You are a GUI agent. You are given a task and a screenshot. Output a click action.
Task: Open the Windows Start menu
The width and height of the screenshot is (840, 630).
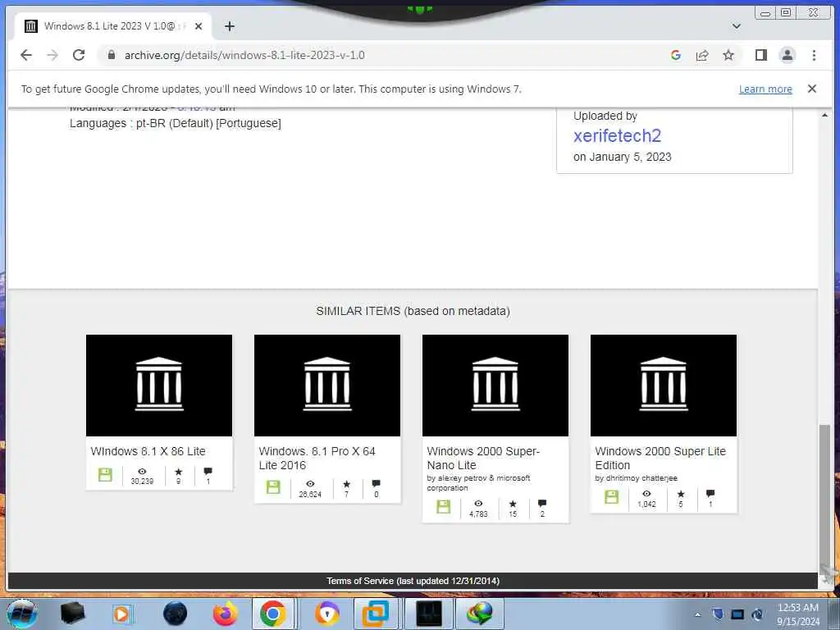tap(22, 614)
